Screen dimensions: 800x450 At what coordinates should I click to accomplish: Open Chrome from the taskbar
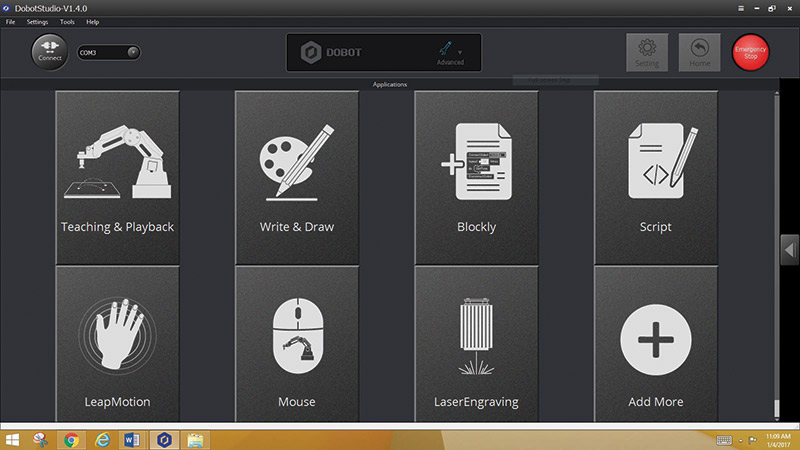coord(71,440)
